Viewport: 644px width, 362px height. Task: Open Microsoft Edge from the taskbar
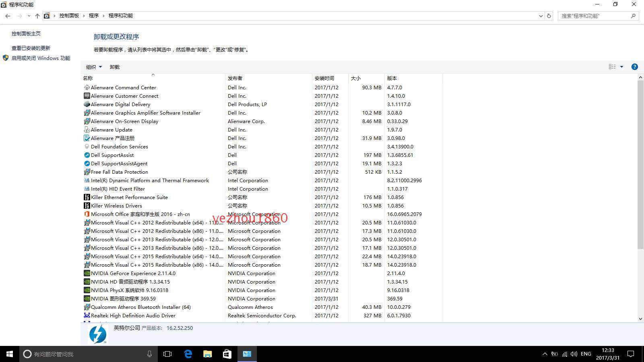(x=188, y=354)
